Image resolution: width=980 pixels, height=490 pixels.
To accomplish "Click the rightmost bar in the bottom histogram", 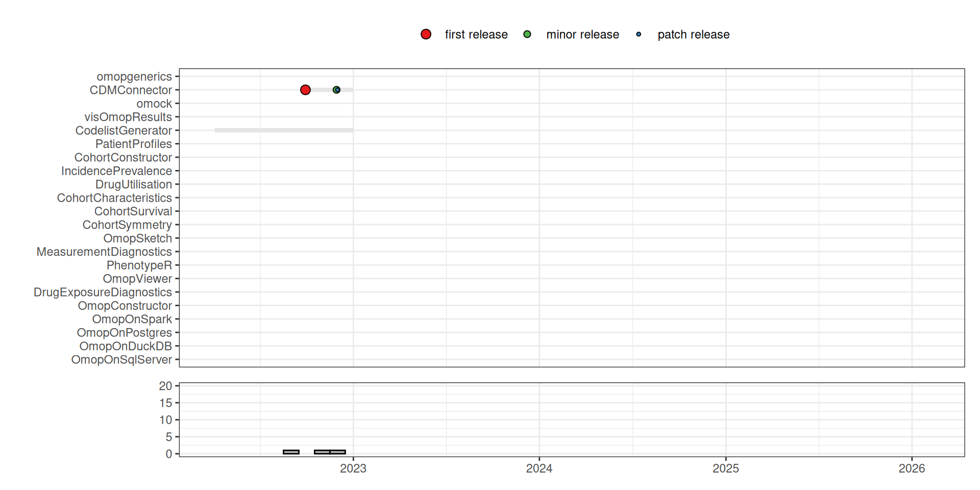I will (x=338, y=452).
